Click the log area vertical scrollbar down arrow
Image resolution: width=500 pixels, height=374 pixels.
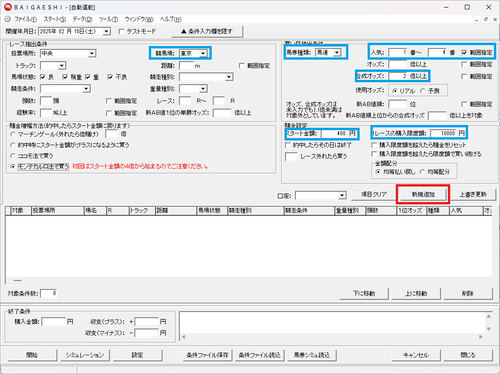tap(489, 329)
